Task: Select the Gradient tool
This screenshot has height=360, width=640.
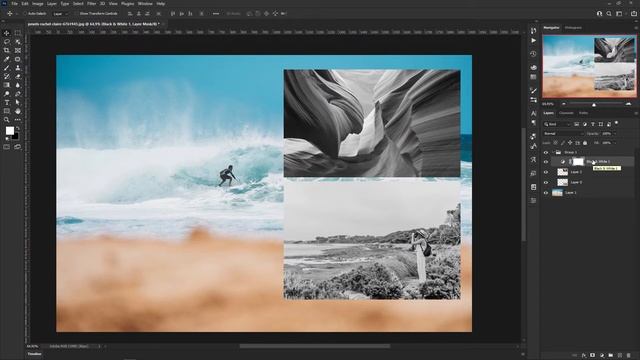Action: click(7, 85)
